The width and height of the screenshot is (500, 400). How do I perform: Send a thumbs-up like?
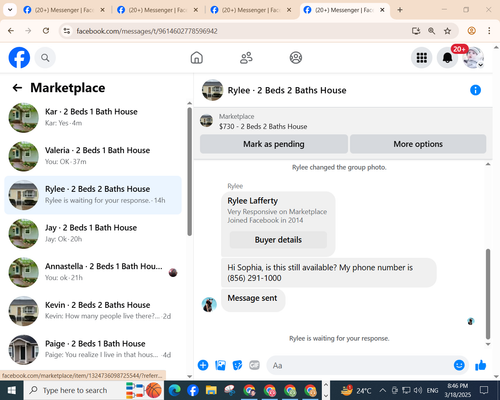pos(481,365)
